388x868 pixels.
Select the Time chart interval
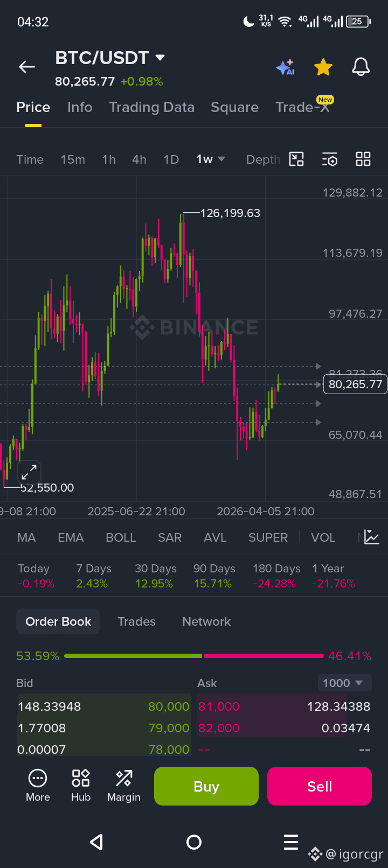(x=30, y=159)
